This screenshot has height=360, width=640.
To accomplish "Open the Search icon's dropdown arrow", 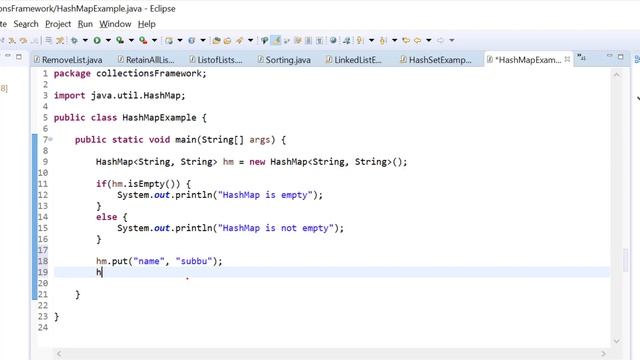I will (250, 40).
